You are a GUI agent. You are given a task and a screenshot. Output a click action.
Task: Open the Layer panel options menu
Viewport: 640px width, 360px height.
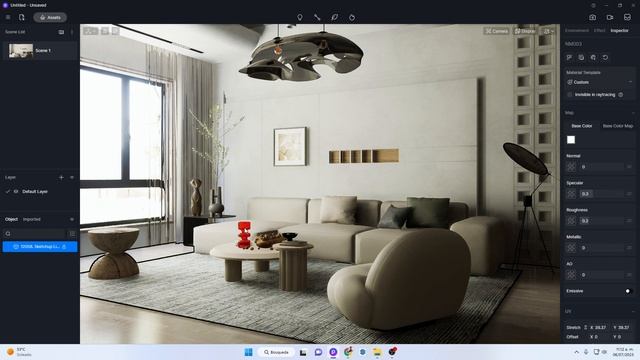click(x=72, y=177)
